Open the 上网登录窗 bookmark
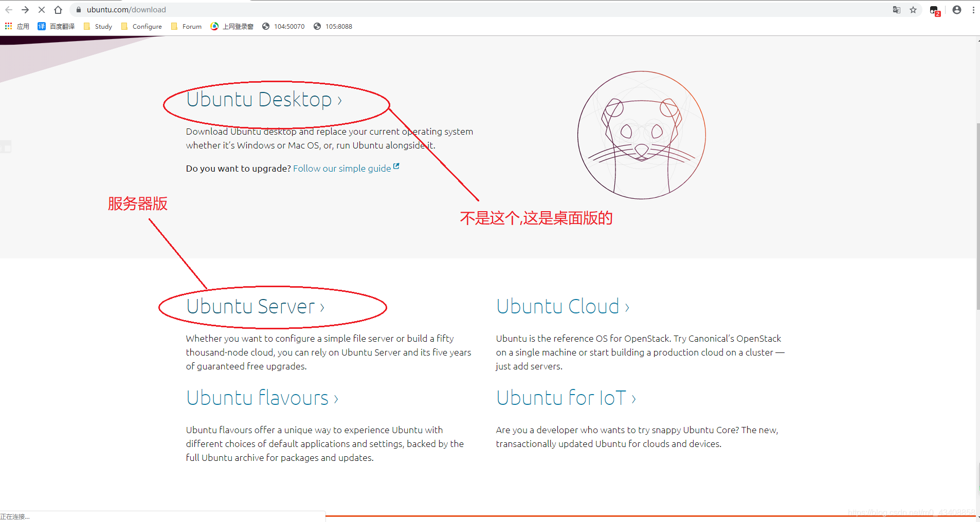This screenshot has width=980, height=522. 232,26
